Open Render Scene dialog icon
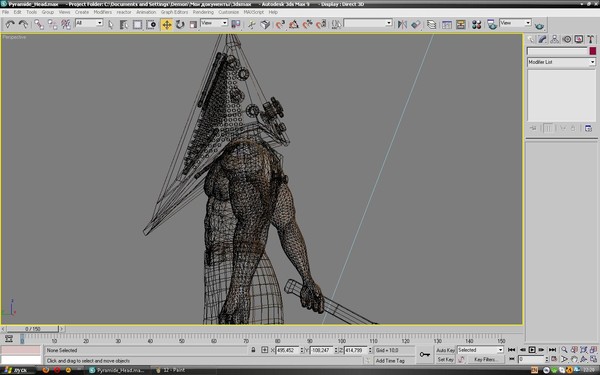600x375 pixels. tap(492, 24)
